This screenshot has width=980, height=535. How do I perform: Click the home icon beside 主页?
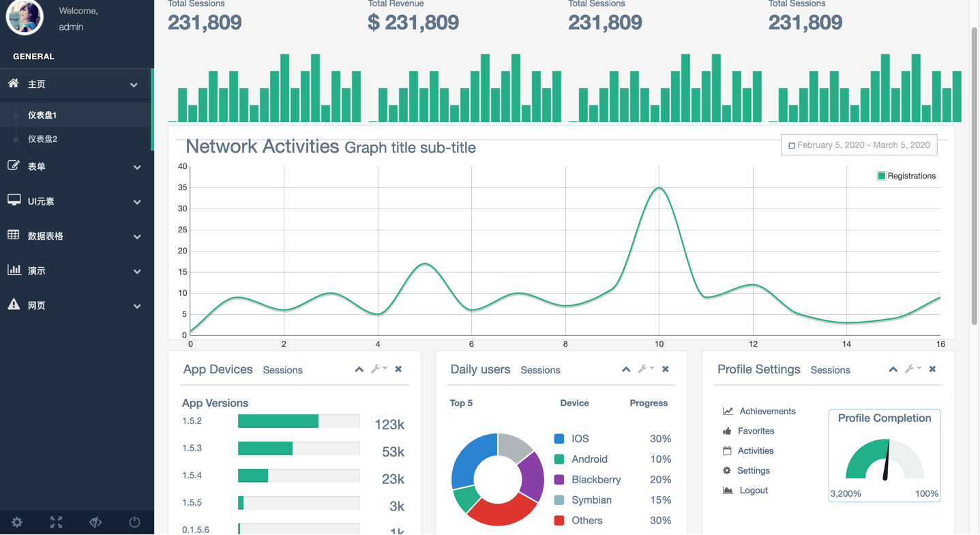pyautogui.click(x=13, y=83)
